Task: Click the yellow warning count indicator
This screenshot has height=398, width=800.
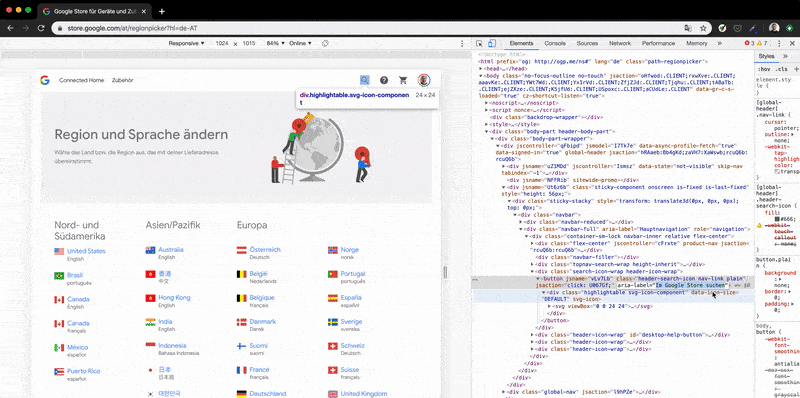Action: coord(762,44)
